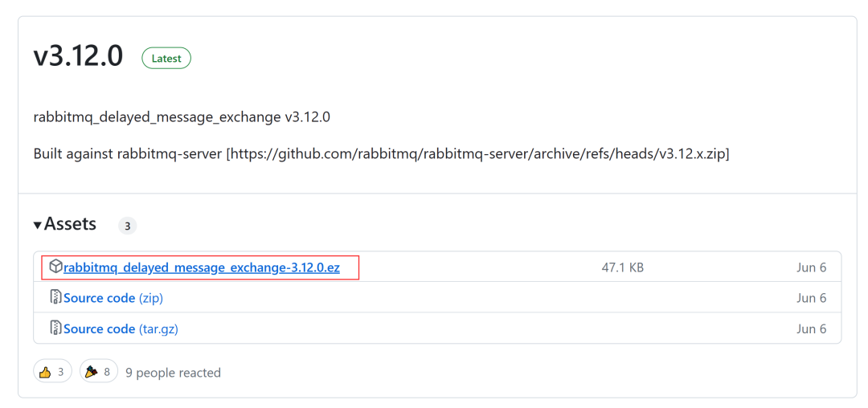Click the 47.1 KB file size
The width and height of the screenshot is (868, 408).
tap(622, 267)
